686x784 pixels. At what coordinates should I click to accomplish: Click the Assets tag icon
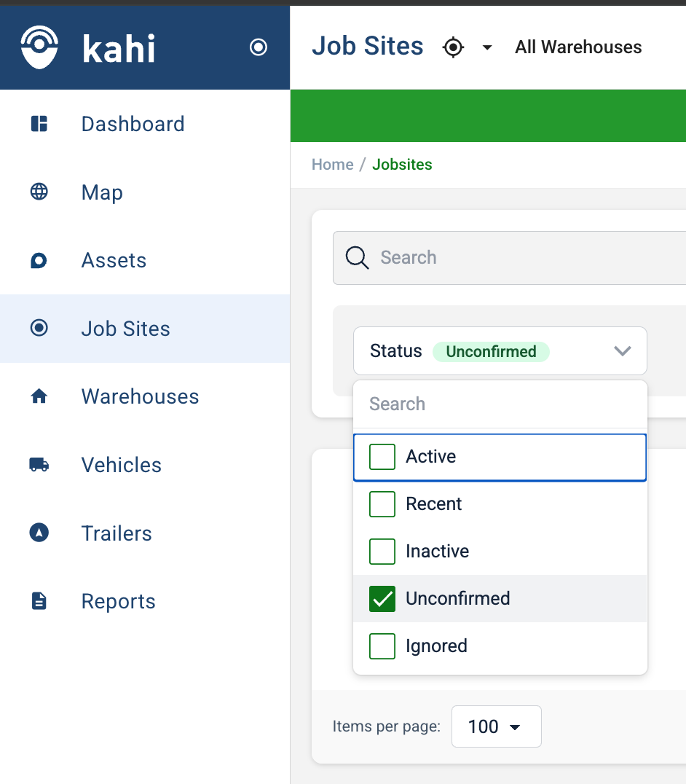(x=39, y=260)
